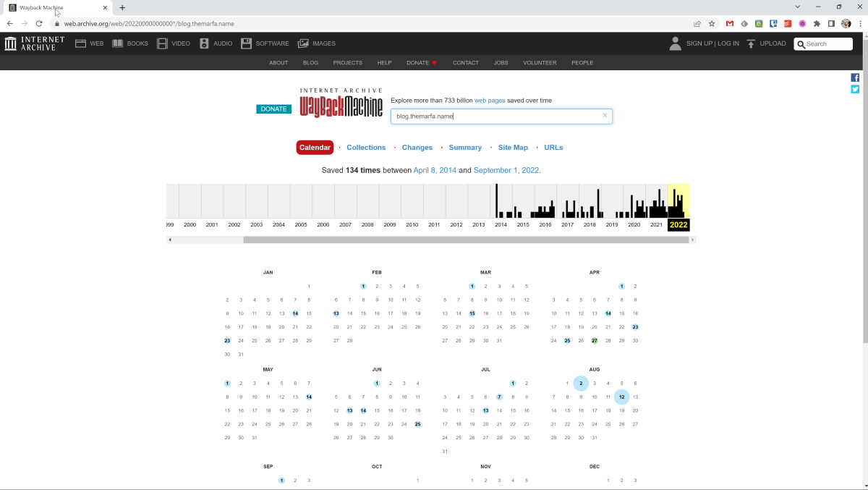This screenshot has height=490, width=868.
Task: Open the Chrome profile avatar
Action: 846,23
